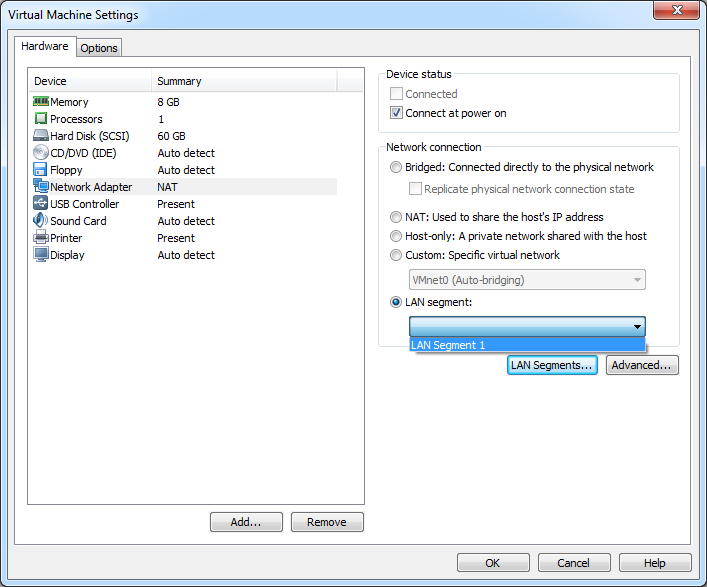707x587 pixels.
Task: Select the Processors chip icon
Action: (x=41, y=119)
